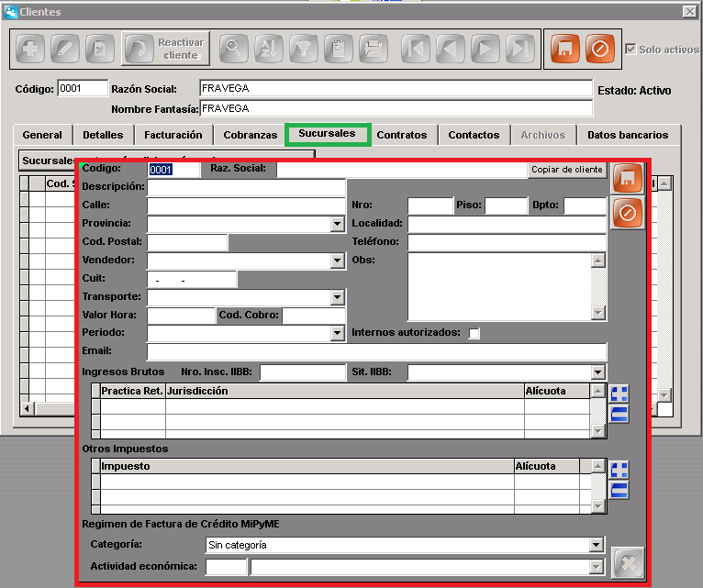Open the Datos bancarios tab
Viewport: 703px width, 588px height.
click(x=628, y=135)
